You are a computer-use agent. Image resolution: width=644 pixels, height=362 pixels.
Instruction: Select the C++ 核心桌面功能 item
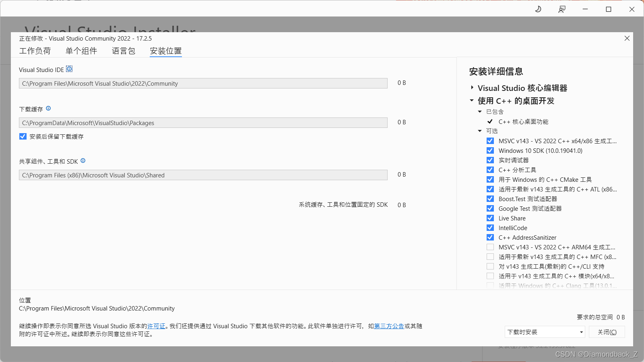[523, 121]
